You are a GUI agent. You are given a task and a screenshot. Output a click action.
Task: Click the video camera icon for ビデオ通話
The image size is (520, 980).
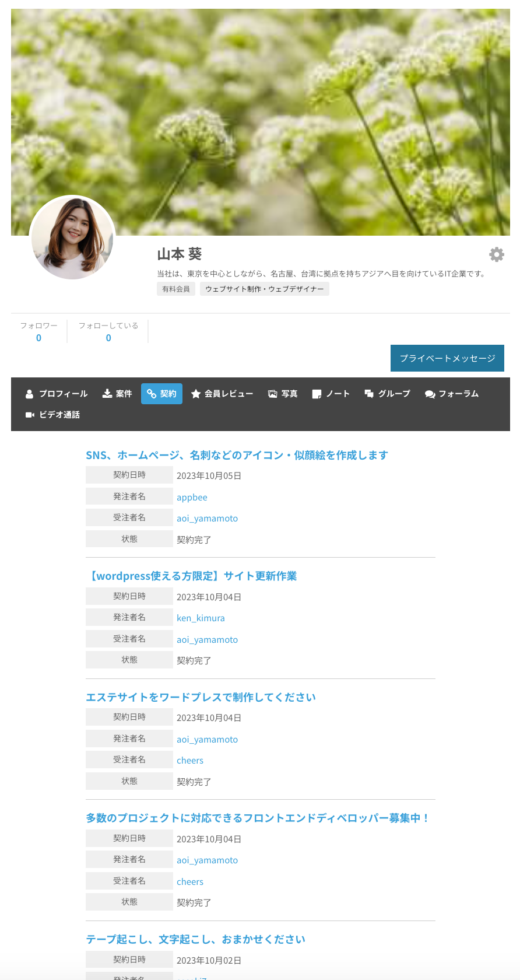click(30, 415)
